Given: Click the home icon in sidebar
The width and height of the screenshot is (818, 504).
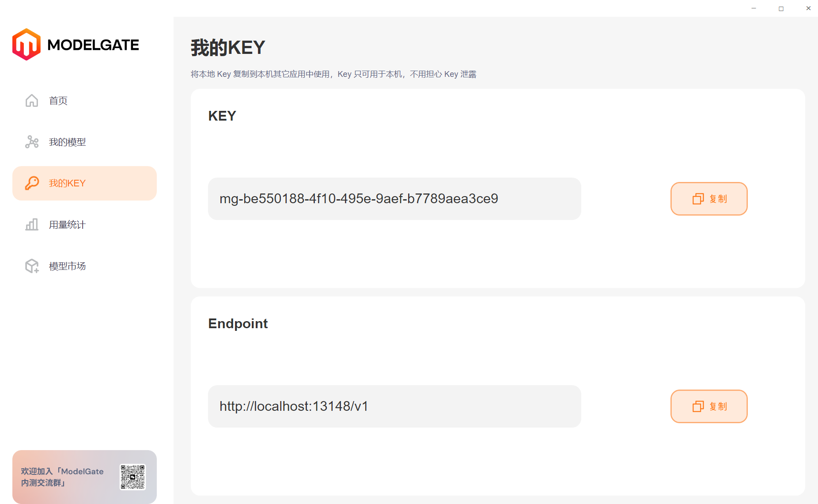Looking at the screenshot, I should [x=32, y=101].
